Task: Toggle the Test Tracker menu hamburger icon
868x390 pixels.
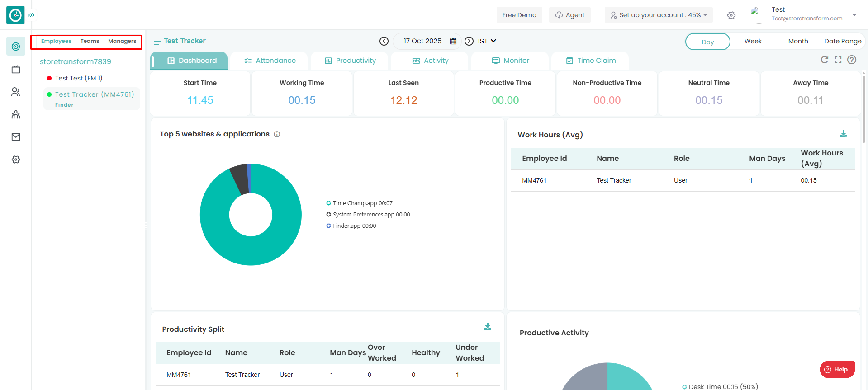Action: (x=157, y=41)
